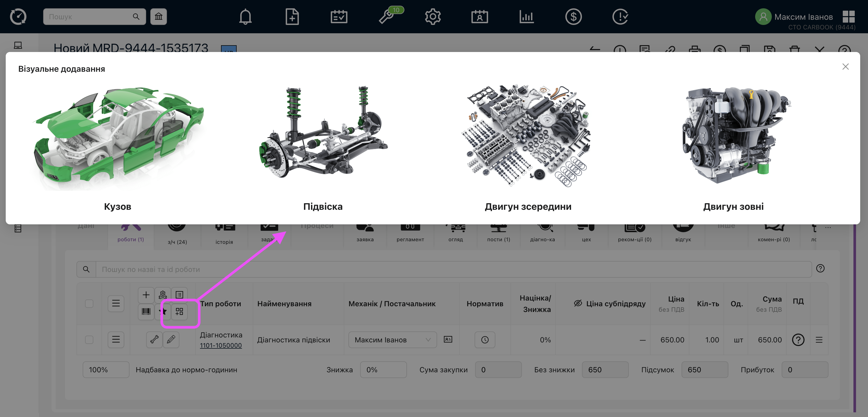Open work code link 1101-1050000
The height and width of the screenshot is (417, 868).
[221, 345]
